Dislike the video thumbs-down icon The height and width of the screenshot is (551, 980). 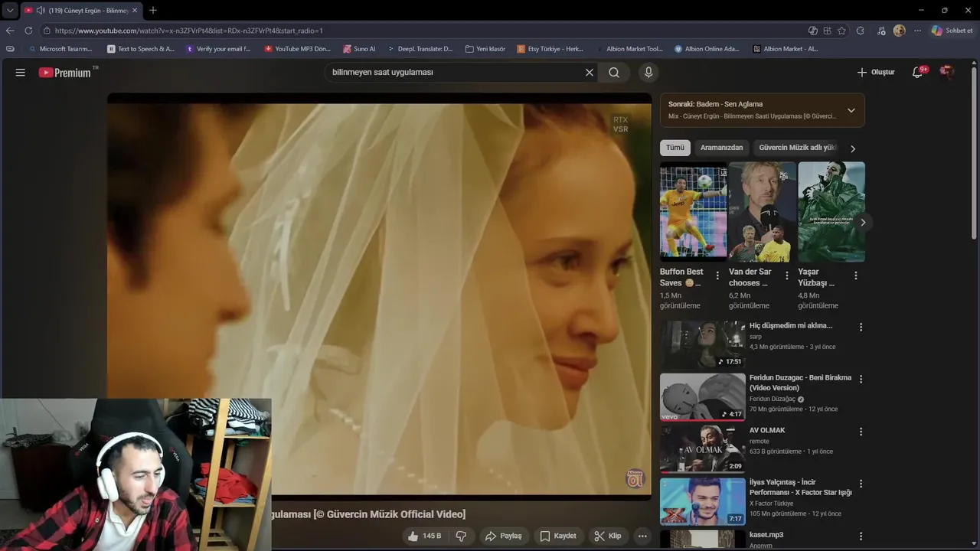coord(461,536)
